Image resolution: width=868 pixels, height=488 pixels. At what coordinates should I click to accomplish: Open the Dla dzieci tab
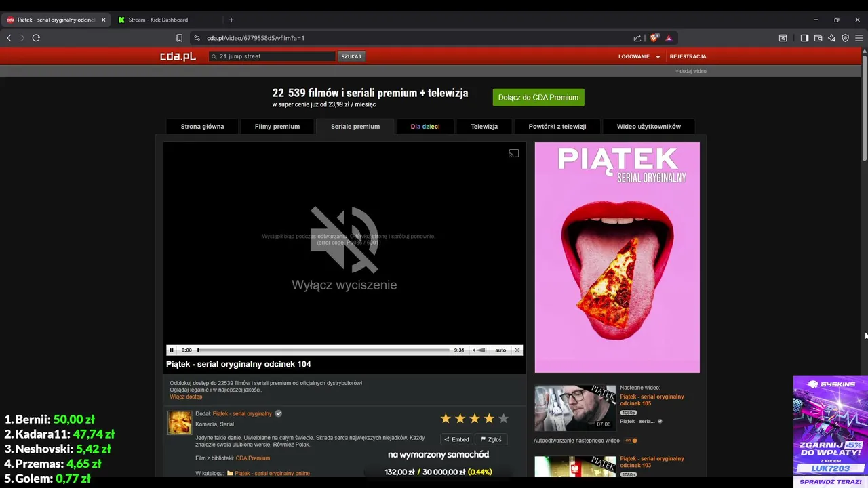425,127
